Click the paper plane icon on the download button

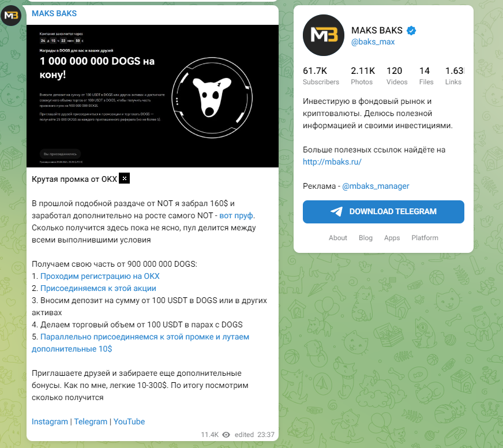[336, 211]
